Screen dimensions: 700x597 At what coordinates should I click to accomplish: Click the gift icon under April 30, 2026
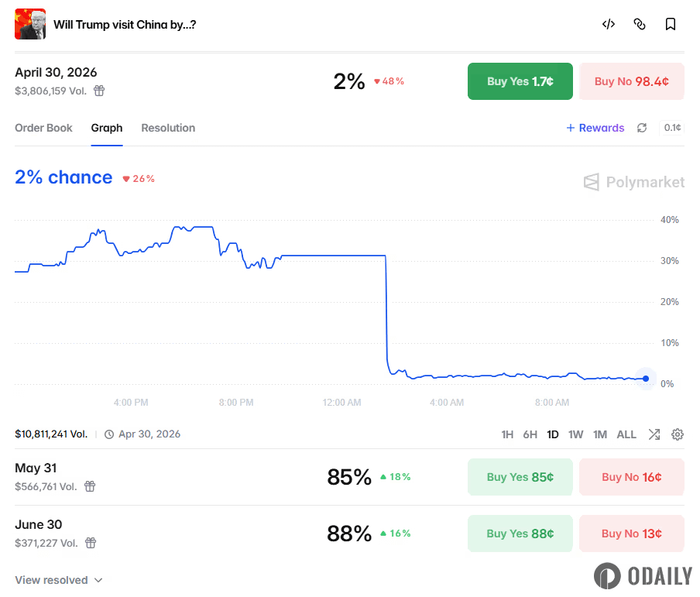click(99, 91)
